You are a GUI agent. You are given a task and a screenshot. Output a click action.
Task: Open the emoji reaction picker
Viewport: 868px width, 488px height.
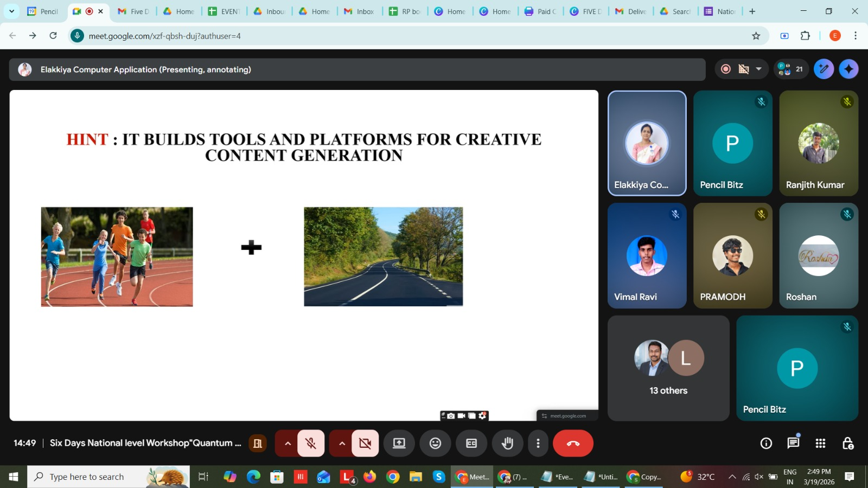pyautogui.click(x=435, y=444)
